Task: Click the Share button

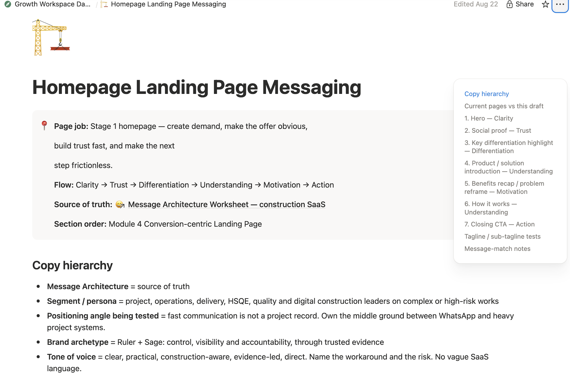Action: tap(524, 4)
